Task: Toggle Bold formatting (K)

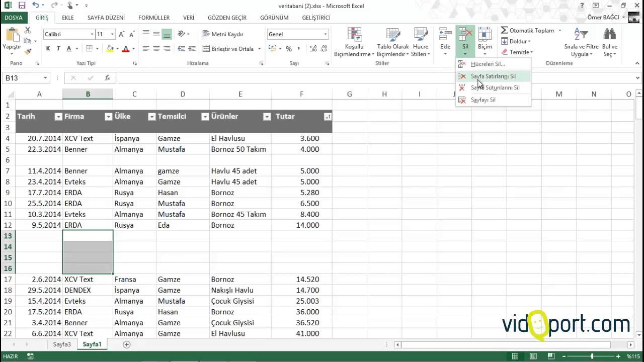Action: click(48, 49)
